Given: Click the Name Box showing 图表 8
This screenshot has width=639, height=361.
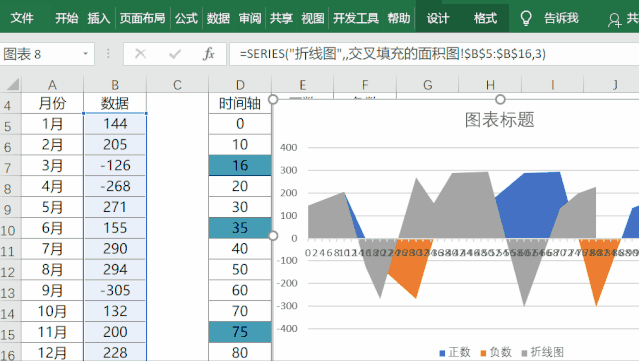Looking at the screenshot, I should click(41, 54).
